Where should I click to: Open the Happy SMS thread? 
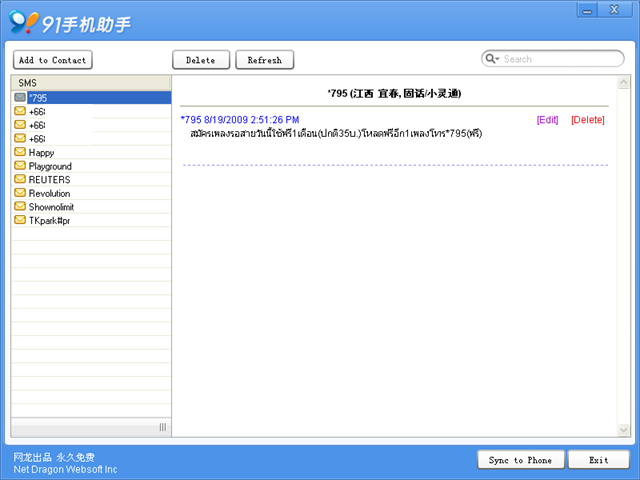coord(91,152)
